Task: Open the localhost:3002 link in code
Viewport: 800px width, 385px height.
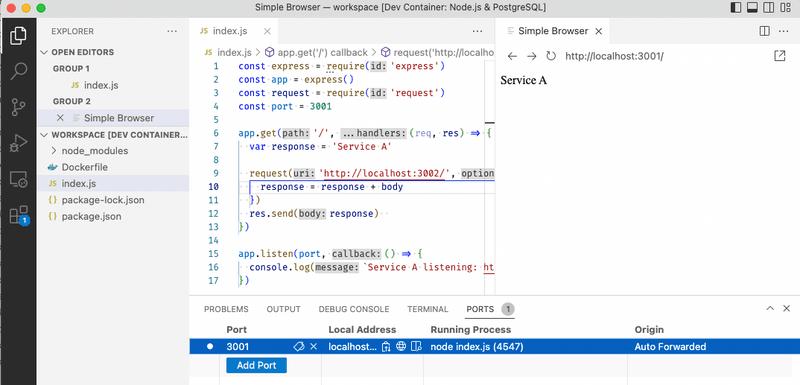Action: [x=384, y=173]
